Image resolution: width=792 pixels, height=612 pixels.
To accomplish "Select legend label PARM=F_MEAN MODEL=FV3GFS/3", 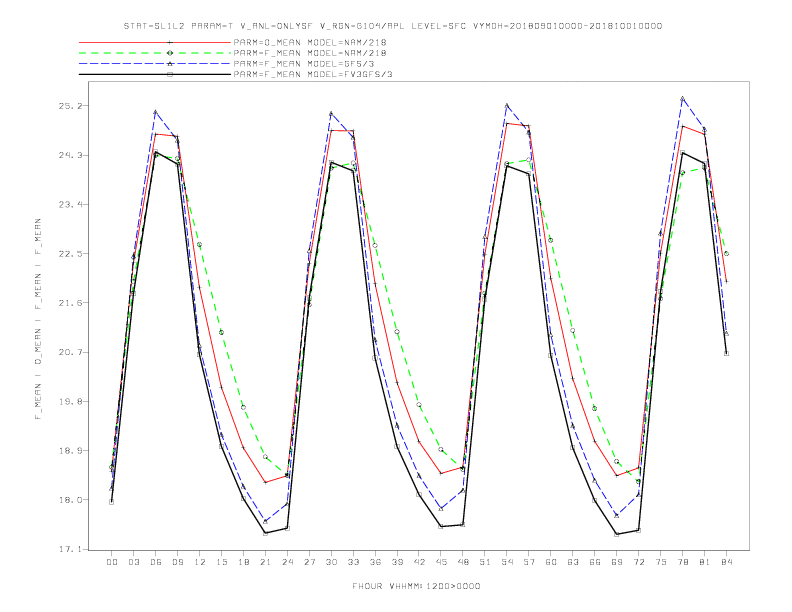I will click(313, 74).
